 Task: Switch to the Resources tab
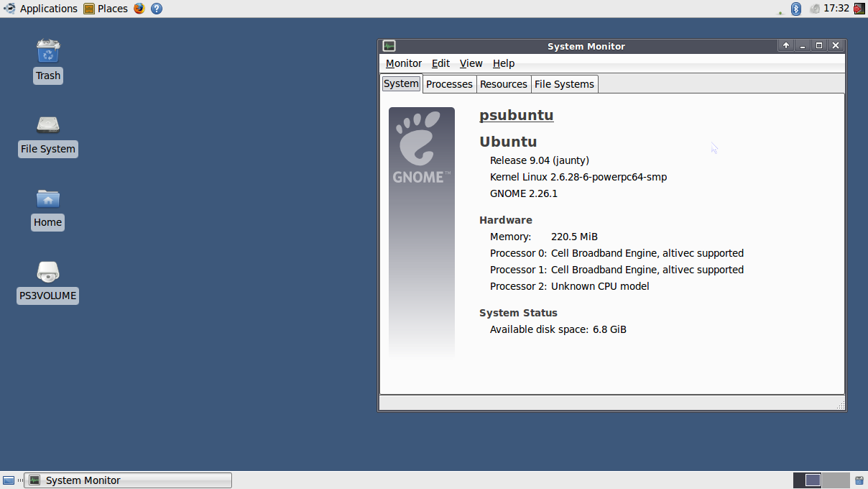pyautogui.click(x=504, y=84)
